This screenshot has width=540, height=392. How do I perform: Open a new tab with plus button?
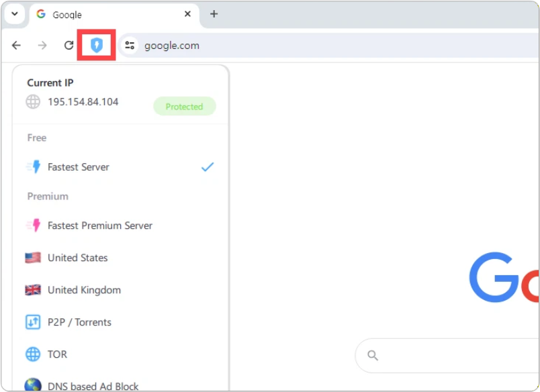pos(214,14)
